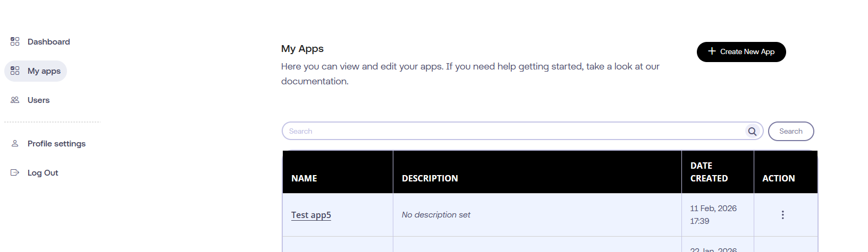Click the plus icon on Create New App
This screenshot has width=868, height=252.
click(x=712, y=51)
